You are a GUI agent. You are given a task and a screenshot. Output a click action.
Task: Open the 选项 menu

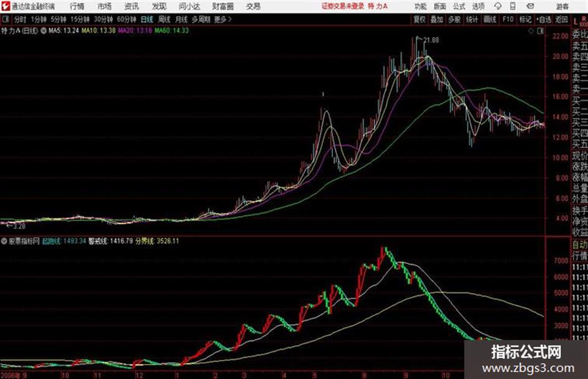(x=478, y=6)
